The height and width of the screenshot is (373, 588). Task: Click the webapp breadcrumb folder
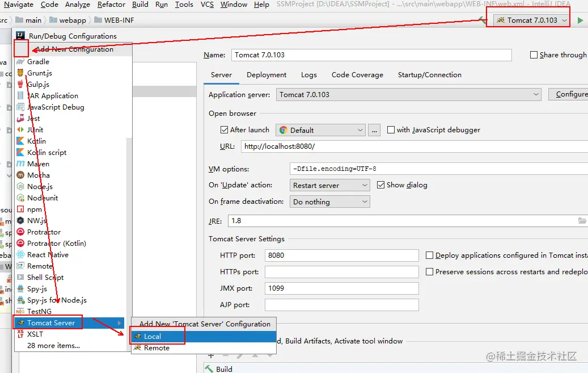(68, 20)
